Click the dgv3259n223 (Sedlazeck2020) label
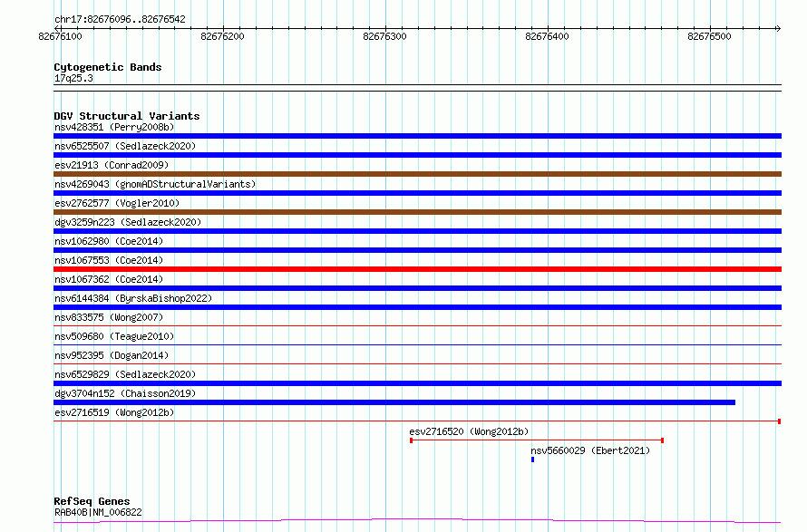 [x=128, y=222]
